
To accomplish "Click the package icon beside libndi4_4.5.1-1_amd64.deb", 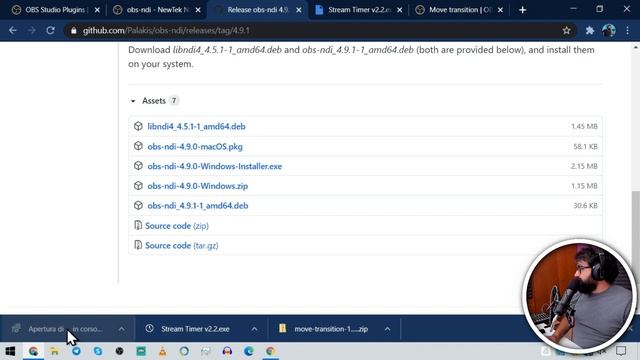I will 138,126.
